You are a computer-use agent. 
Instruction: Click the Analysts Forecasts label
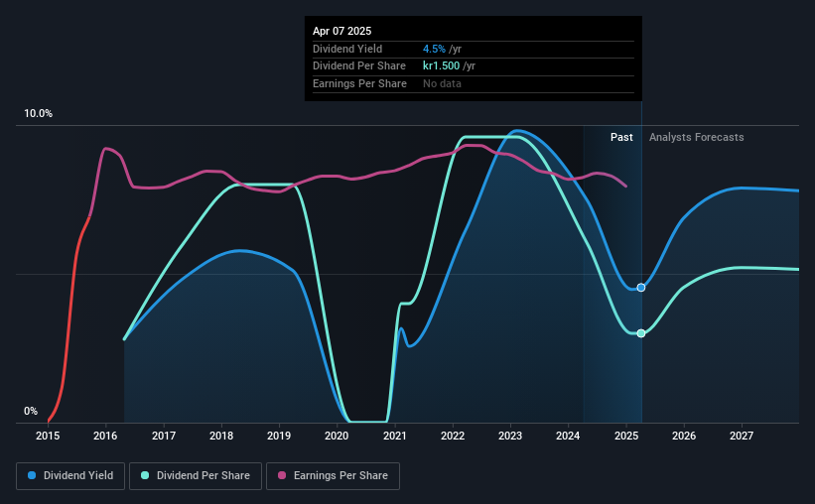click(697, 137)
